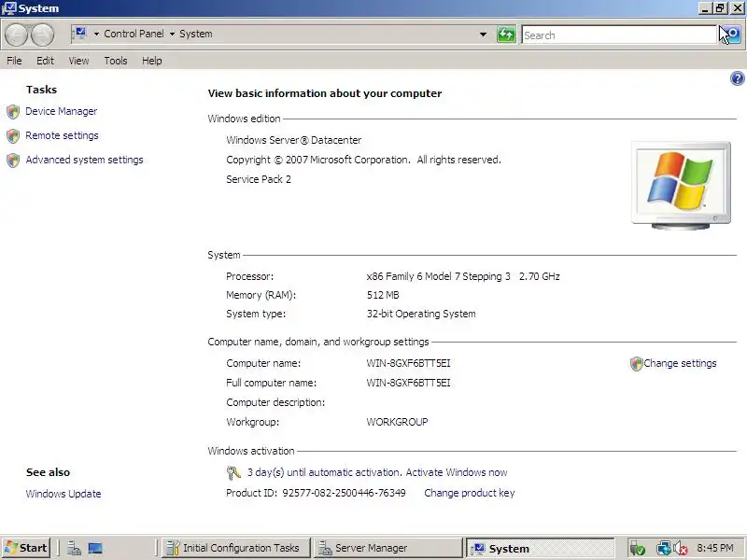
Task: Activate Windows now link
Action: point(457,472)
